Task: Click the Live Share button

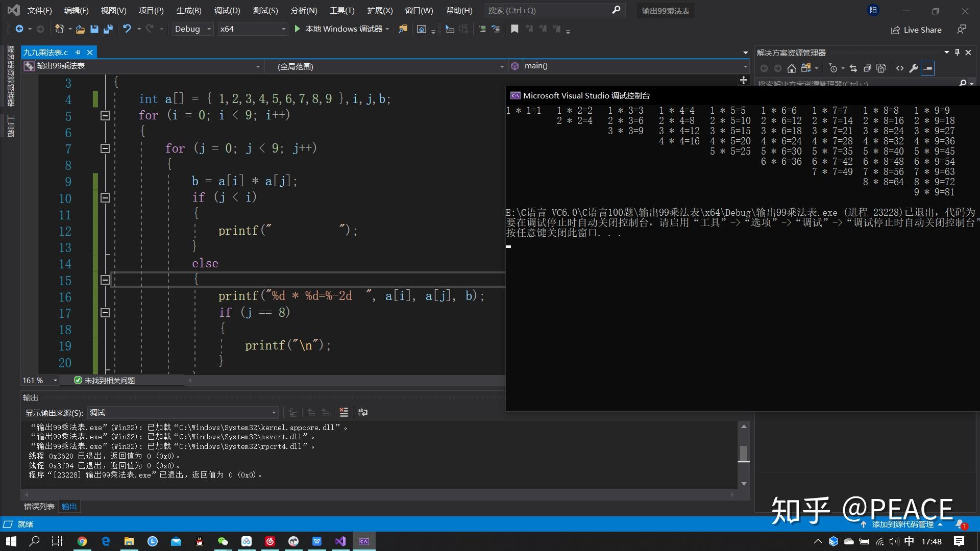Action: pyautogui.click(x=916, y=30)
